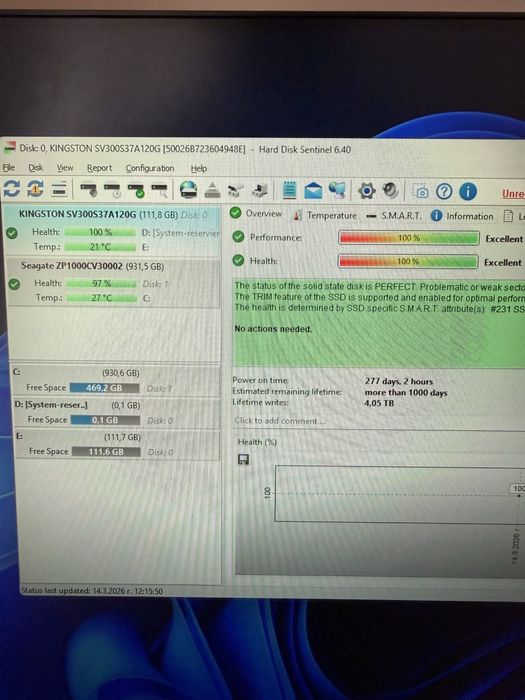Click the blue Refresh arrows icon

coord(12,188)
